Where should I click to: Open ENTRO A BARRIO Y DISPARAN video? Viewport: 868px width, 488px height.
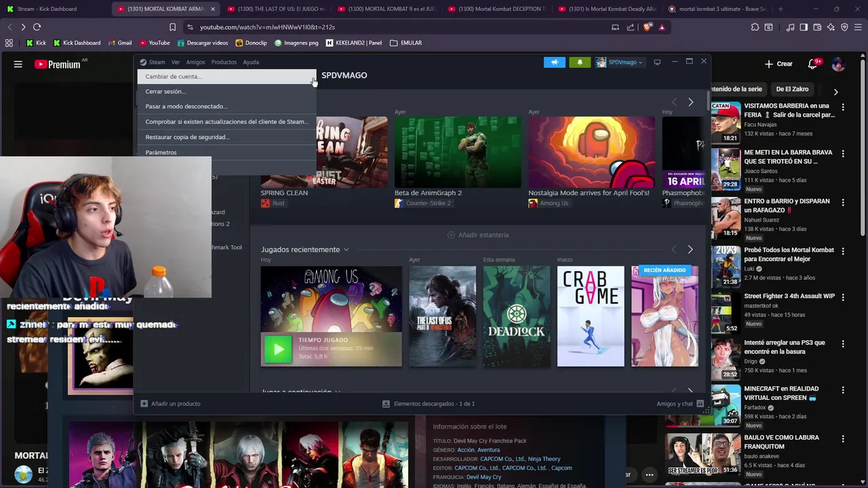(787, 205)
